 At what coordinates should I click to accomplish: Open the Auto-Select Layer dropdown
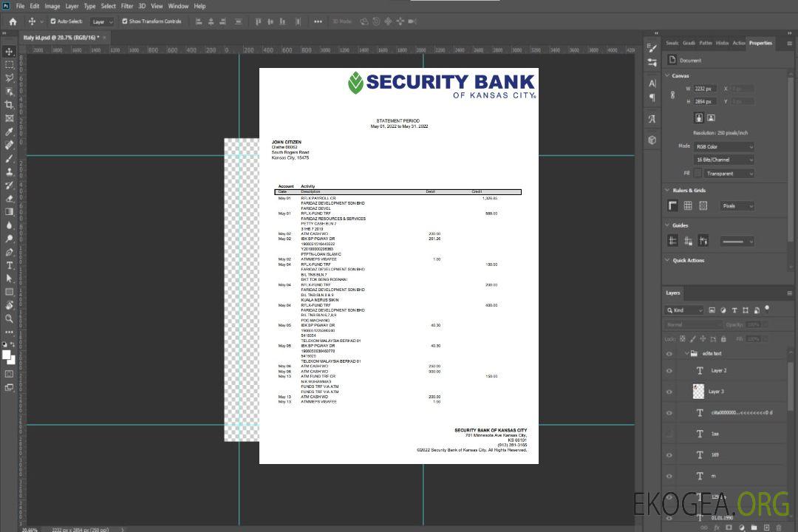(x=102, y=21)
